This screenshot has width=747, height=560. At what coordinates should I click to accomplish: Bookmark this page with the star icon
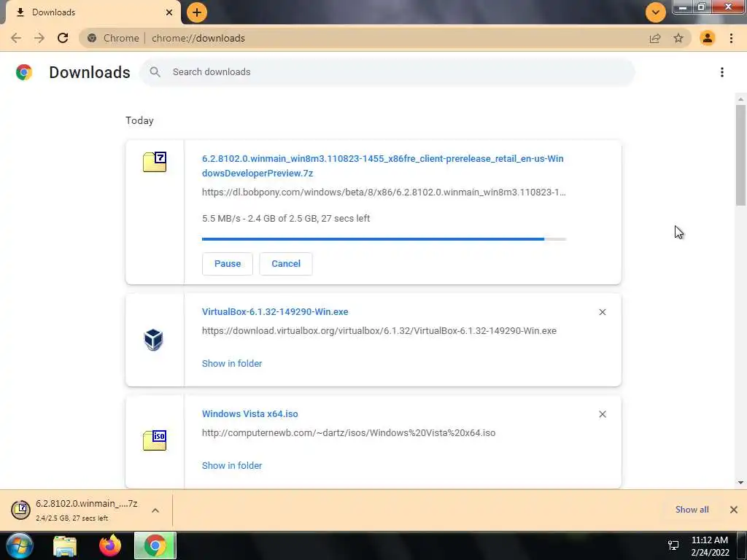pos(678,38)
